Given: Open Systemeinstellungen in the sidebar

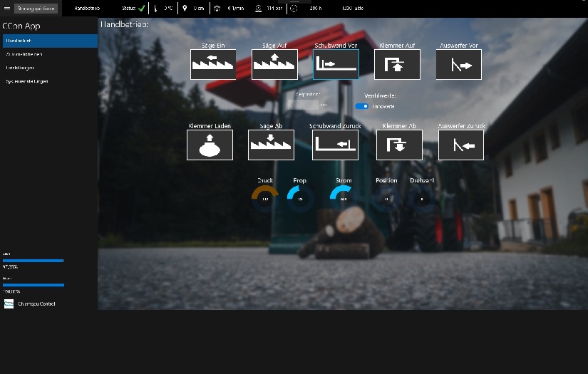Looking at the screenshot, I should click(50, 81).
